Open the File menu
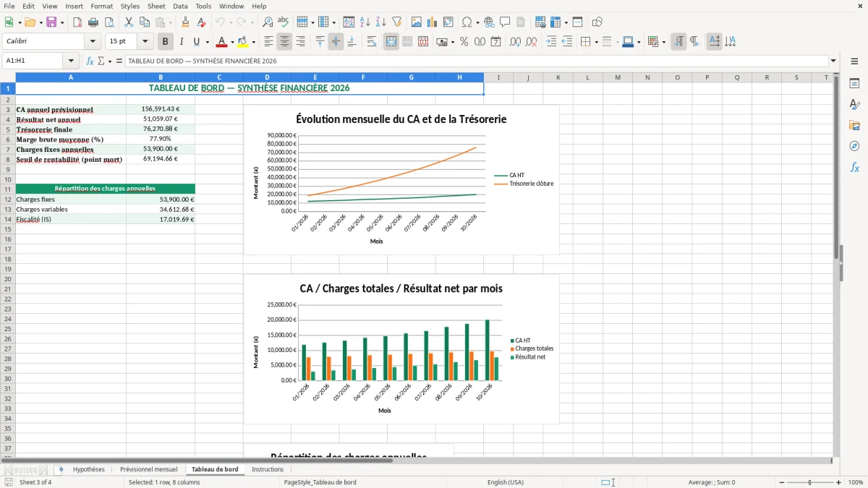Viewport: 868px width, 488px height. [x=9, y=6]
